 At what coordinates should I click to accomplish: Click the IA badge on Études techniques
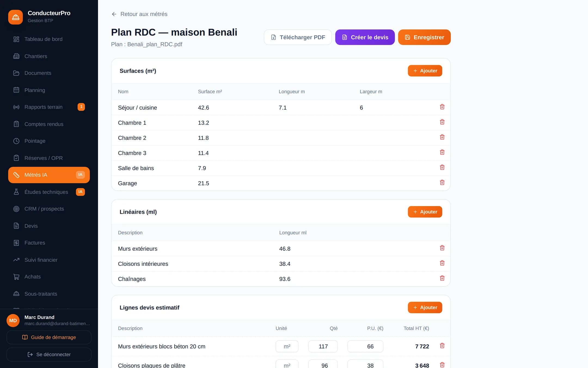pyautogui.click(x=80, y=192)
